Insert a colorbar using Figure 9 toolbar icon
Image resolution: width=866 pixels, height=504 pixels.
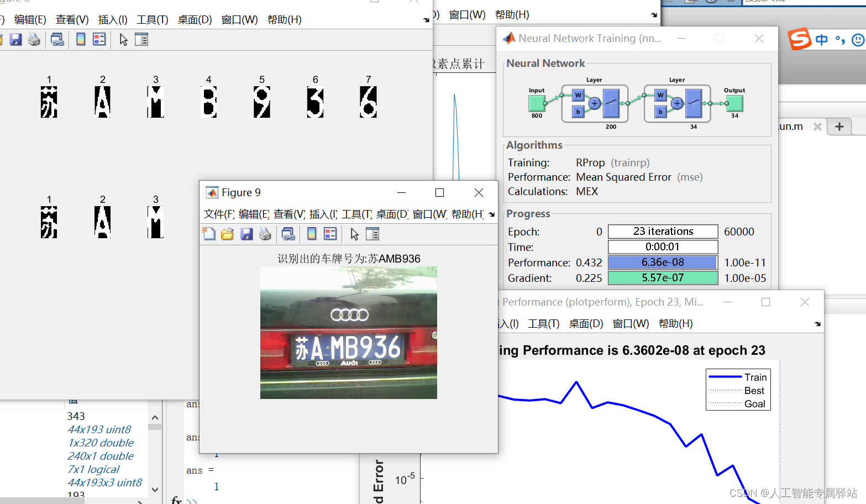coord(312,234)
